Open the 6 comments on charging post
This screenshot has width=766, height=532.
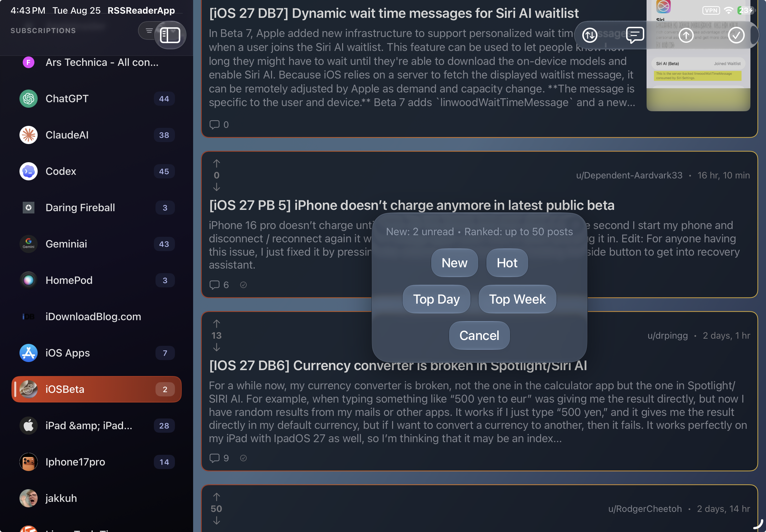point(219,285)
